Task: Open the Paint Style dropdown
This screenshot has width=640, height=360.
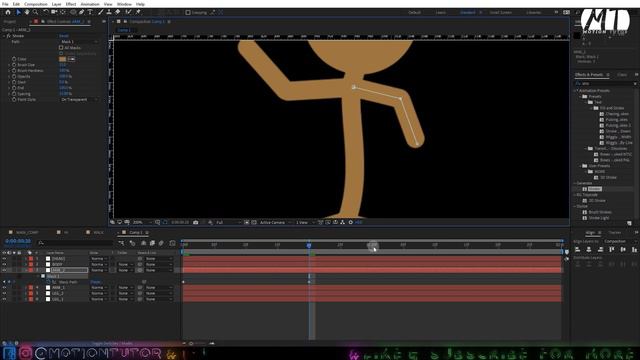Action: point(79,100)
